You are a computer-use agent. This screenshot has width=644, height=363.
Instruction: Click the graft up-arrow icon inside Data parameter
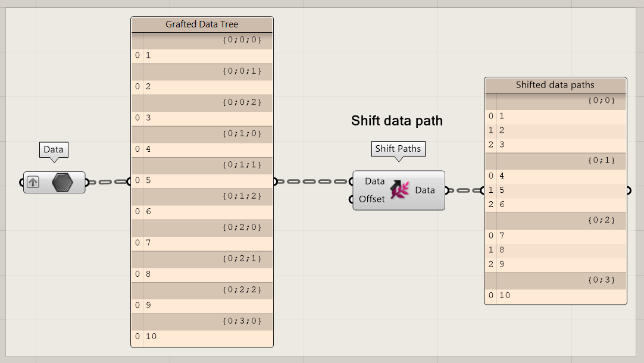tap(33, 183)
